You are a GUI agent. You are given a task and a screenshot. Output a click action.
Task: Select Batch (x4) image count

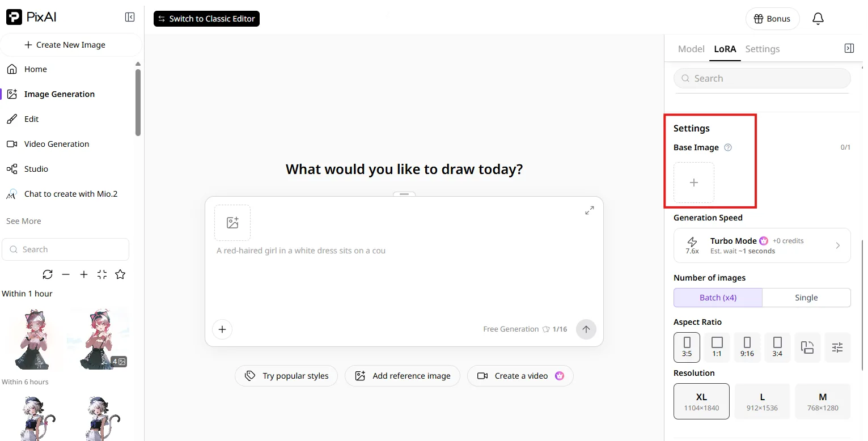point(718,298)
